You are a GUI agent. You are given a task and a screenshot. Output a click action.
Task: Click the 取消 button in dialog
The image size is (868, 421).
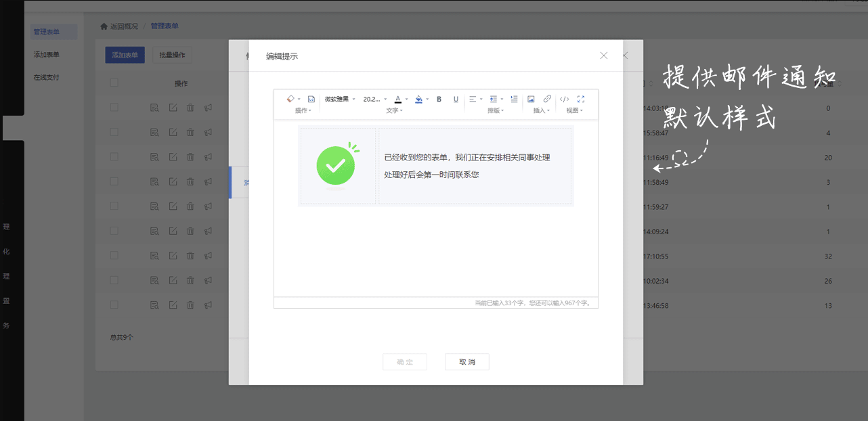pos(466,362)
